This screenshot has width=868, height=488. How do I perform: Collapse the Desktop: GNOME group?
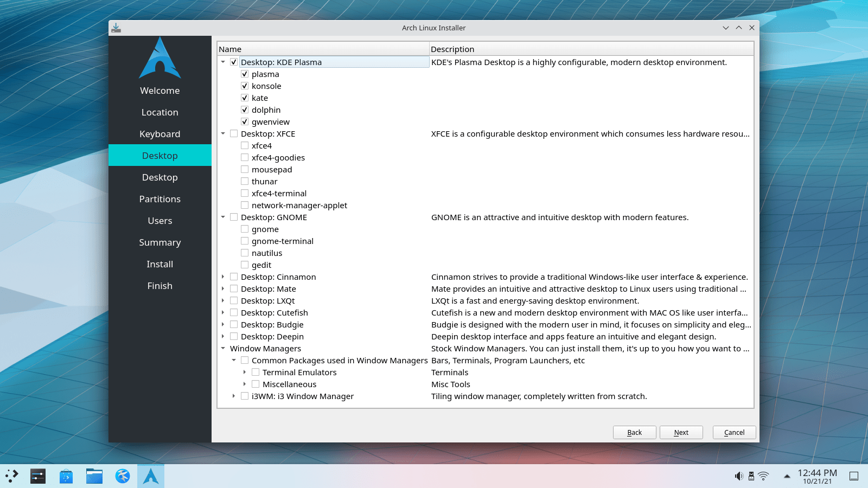(x=223, y=217)
